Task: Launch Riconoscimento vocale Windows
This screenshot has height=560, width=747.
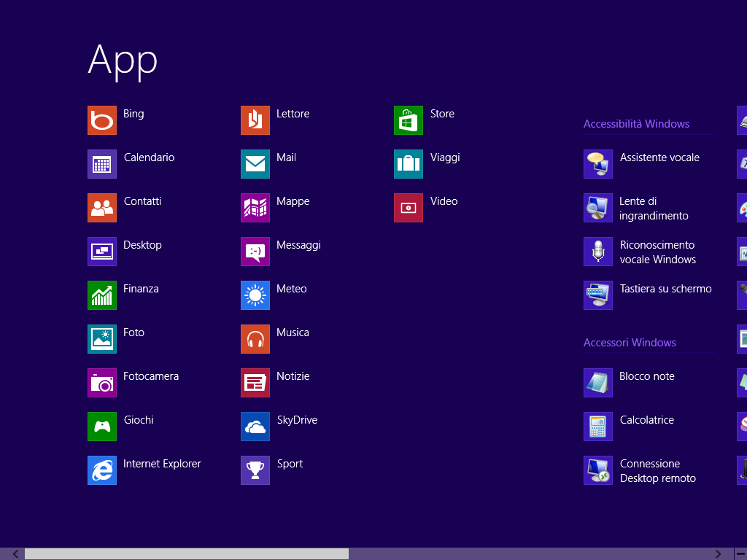Action: pos(598,252)
